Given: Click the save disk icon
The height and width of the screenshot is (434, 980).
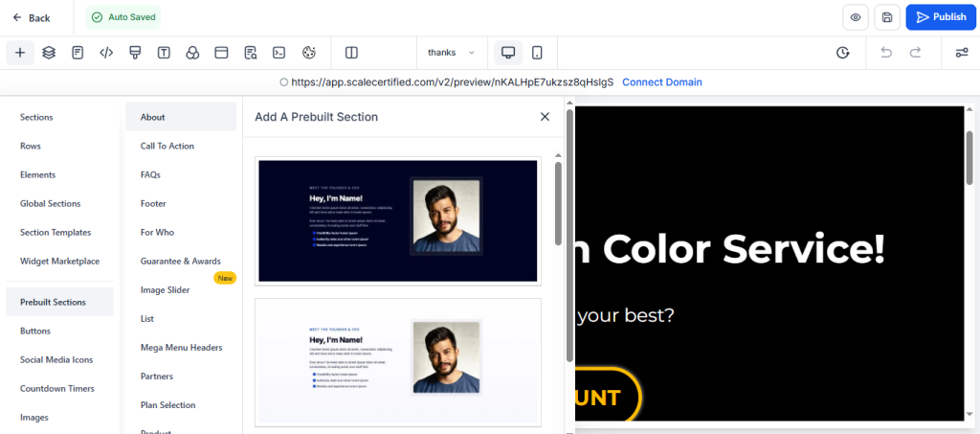Looking at the screenshot, I should tap(887, 17).
